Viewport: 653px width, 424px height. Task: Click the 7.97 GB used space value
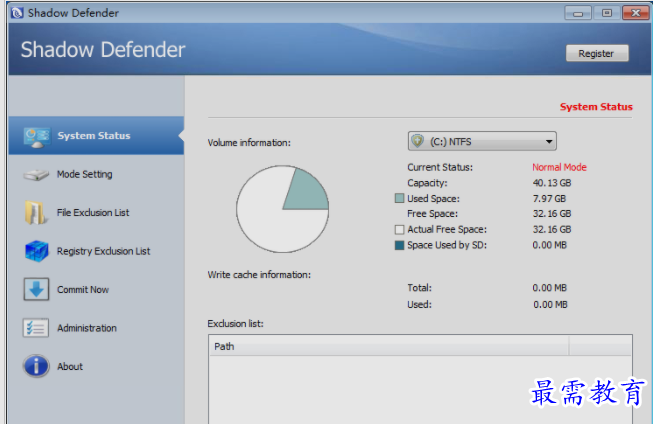(x=549, y=199)
